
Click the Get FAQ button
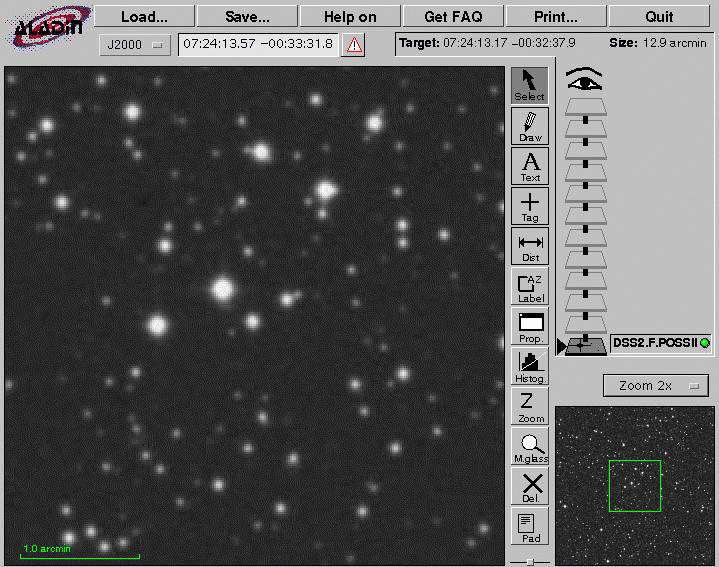point(453,17)
